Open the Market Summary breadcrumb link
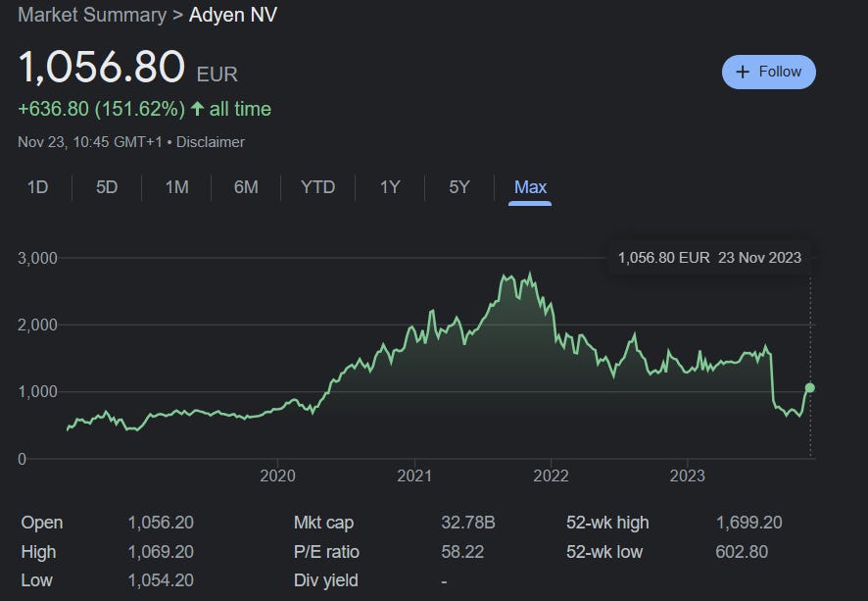The image size is (868, 601). click(92, 15)
